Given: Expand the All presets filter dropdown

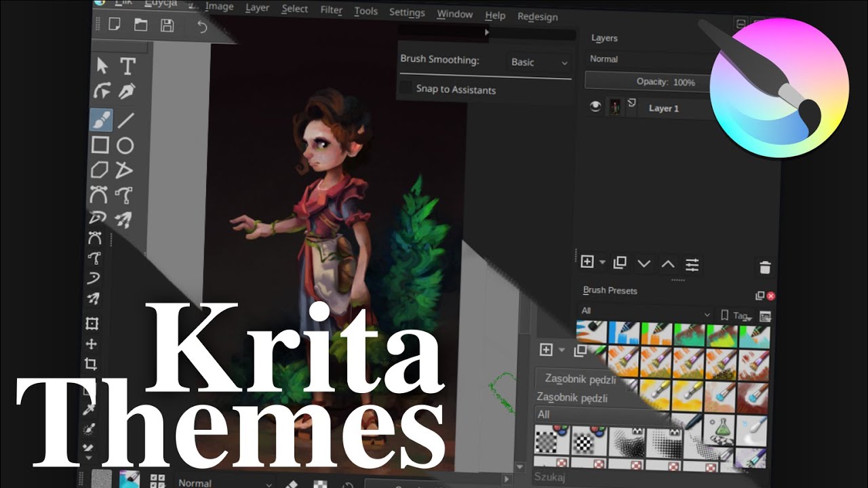Looking at the screenshot, I should tap(644, 314).
